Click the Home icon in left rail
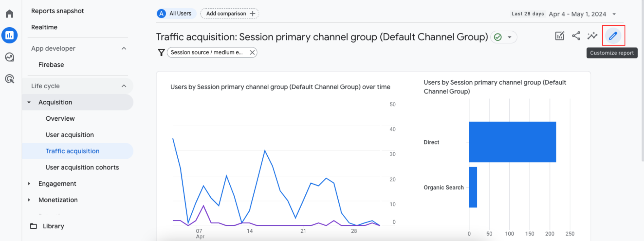The width and height of the screenshot is (644, 241). (x=10, y=14)
